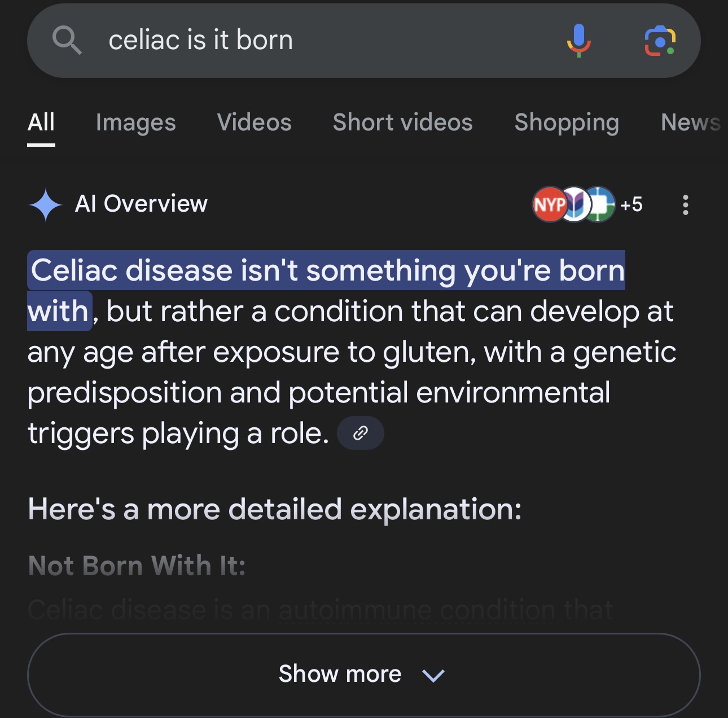The image size is (728, 718).
Task: Tap the search magnifier icon
Action: 67,41
